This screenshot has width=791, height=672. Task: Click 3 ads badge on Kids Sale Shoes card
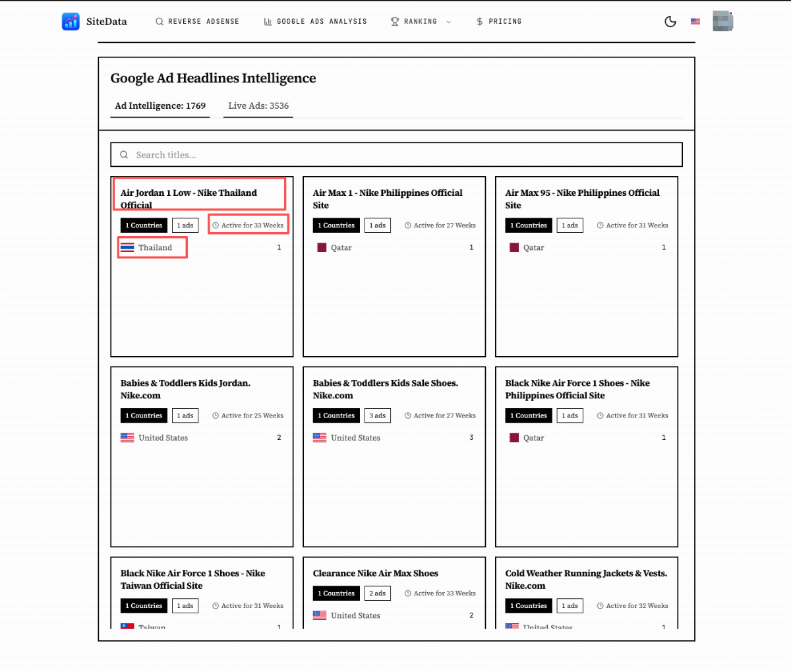[378, 416]
